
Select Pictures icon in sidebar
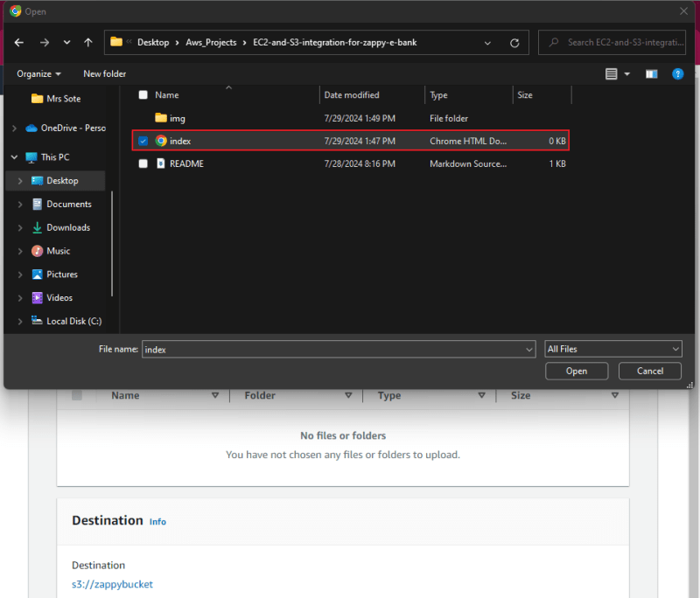tap(37, 275)
